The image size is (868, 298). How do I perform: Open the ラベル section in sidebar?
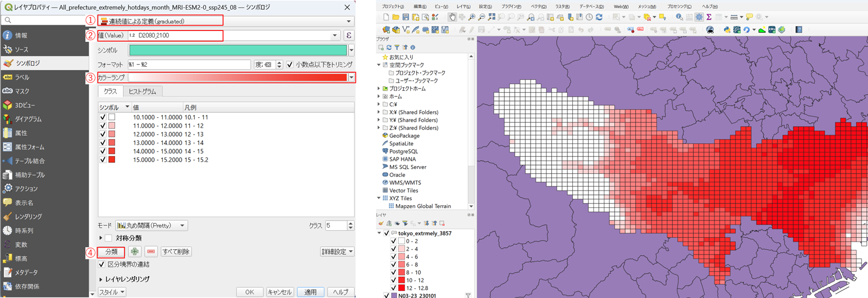[x=22, y=77]
